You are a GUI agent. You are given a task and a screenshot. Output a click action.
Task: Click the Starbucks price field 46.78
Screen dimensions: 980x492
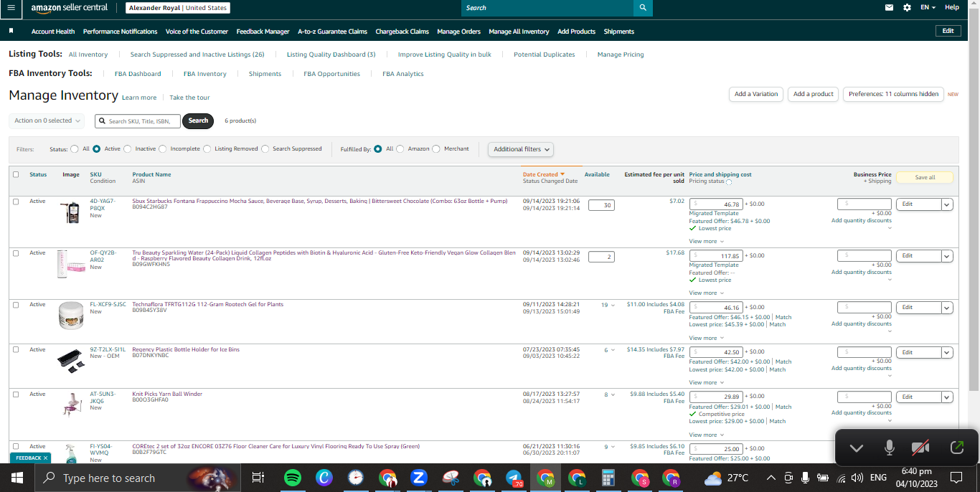point(716,204)
